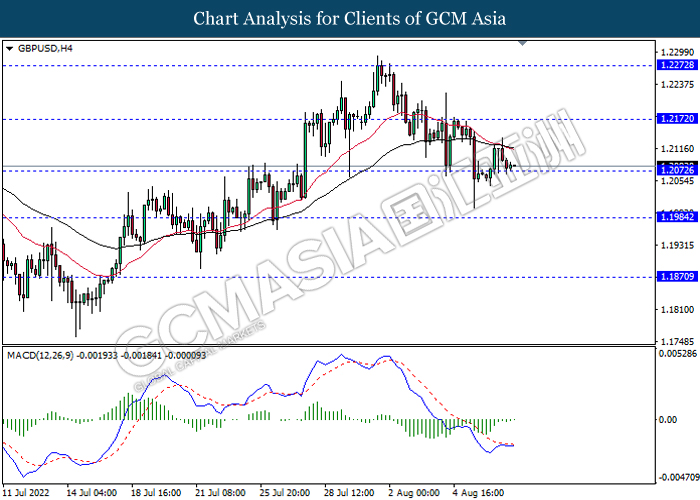Click the 1.19315 price axis value
This screenshot has width=700, height=500.
(677, 245)
